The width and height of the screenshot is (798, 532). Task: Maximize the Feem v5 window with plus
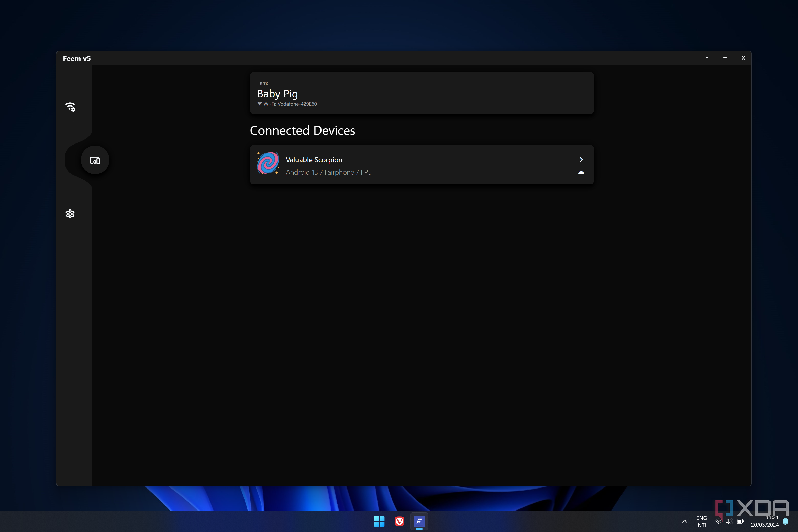coord(725,58)
